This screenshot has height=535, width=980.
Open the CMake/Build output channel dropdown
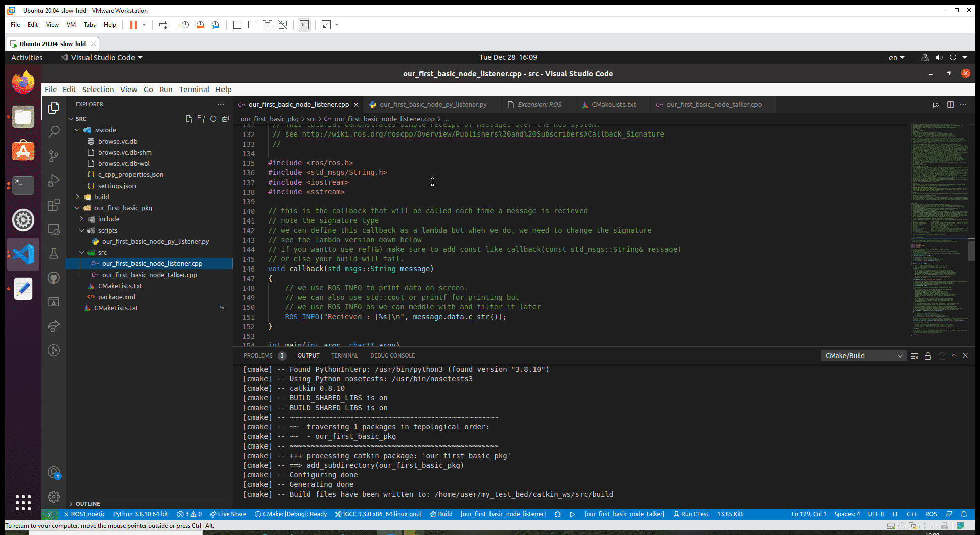coord(863,356)
